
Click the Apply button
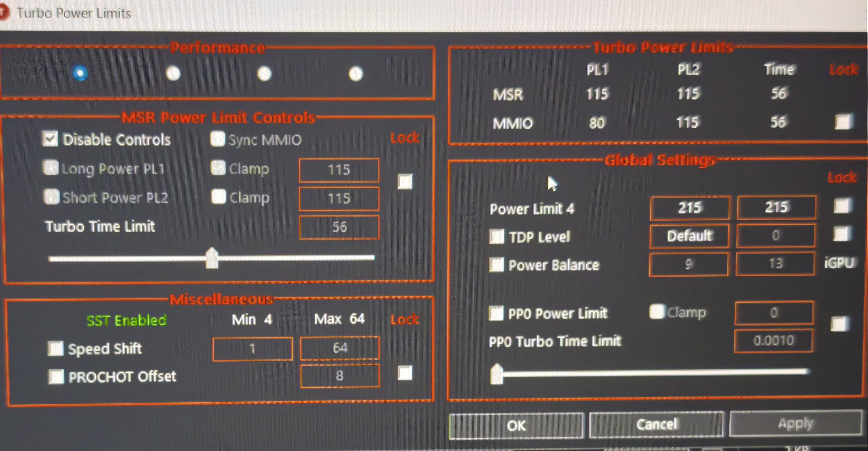(796, 423)
